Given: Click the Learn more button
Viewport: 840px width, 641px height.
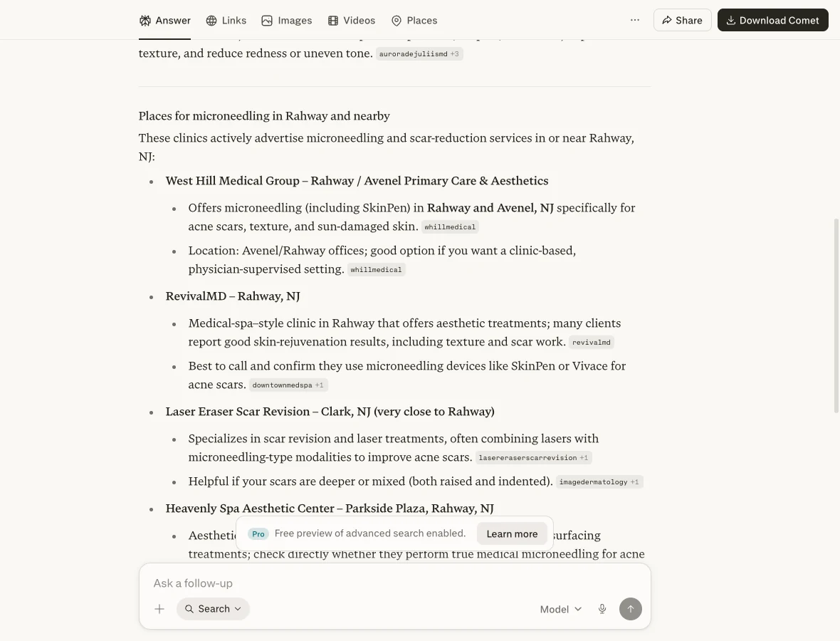Looking at the screenshot, I should tap(512, 533).
